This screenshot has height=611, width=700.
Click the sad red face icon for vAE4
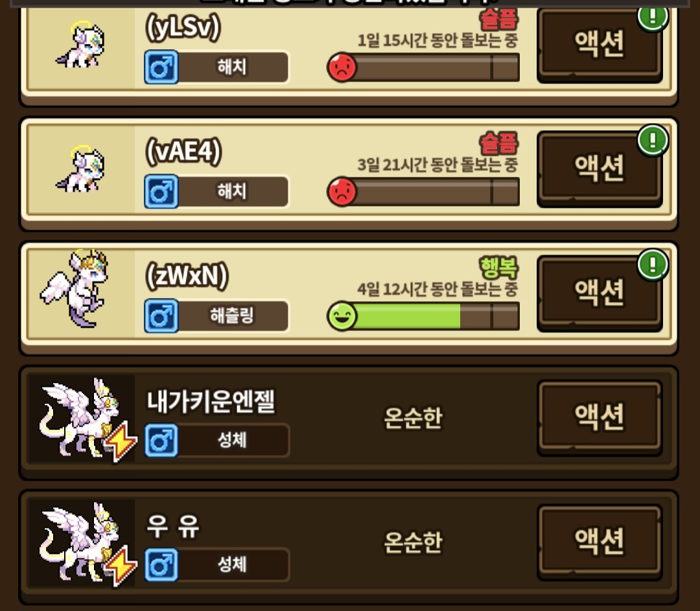point(342,192)
